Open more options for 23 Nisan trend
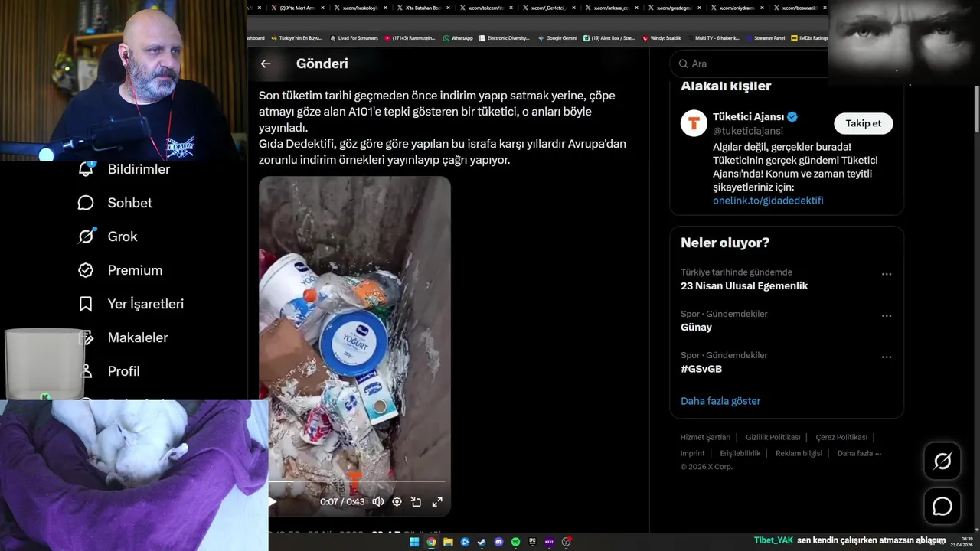This screenshot has width=980, height=551. coord(887,274)
